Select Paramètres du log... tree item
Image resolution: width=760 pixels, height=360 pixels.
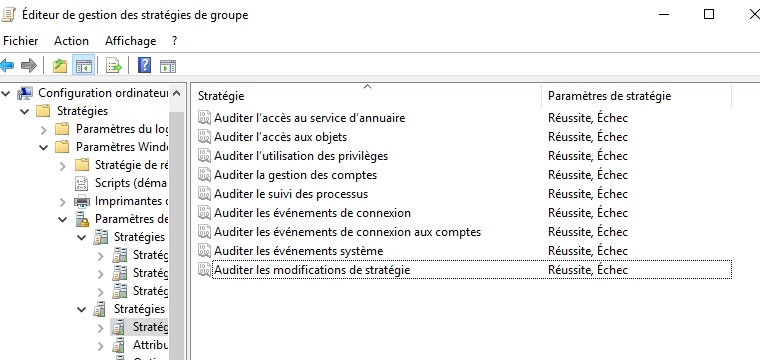(122, 129)
